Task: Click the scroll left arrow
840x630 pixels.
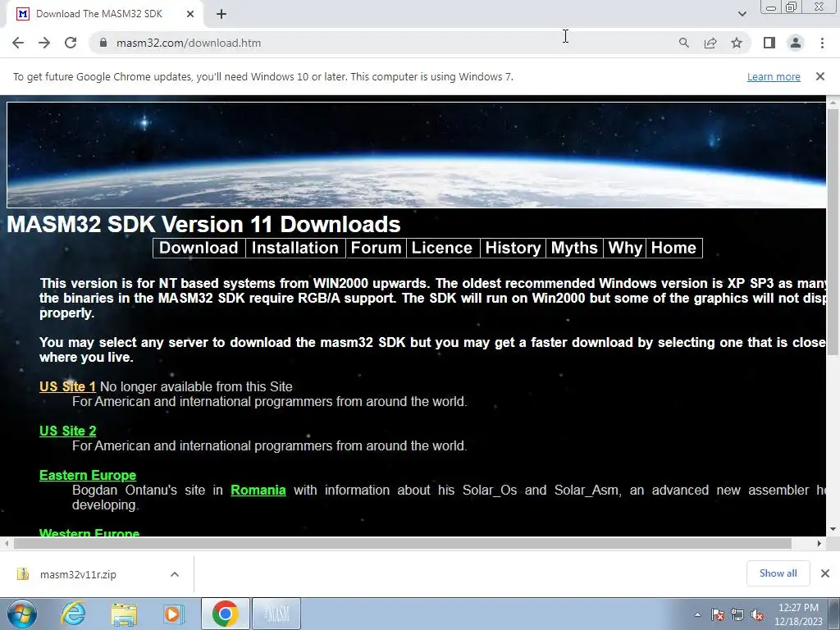Action: point(6,543)
